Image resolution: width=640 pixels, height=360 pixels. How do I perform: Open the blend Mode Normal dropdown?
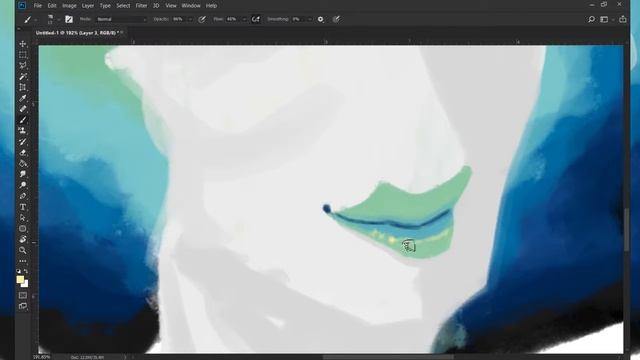point(122,19)
